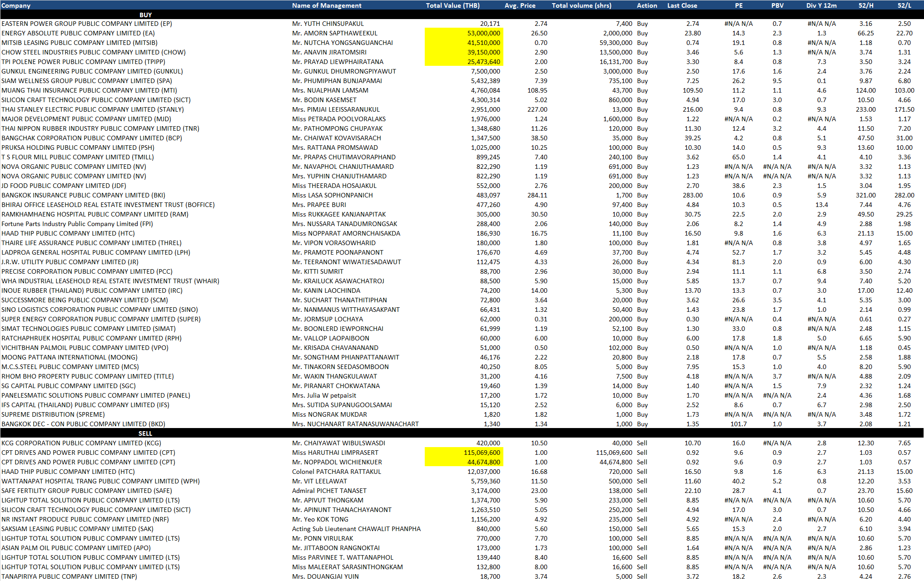Viewport: 924px width, 581px height.
Task: Select Mr. YUTH CHINSUPAKUL cell
Action: 328,24
